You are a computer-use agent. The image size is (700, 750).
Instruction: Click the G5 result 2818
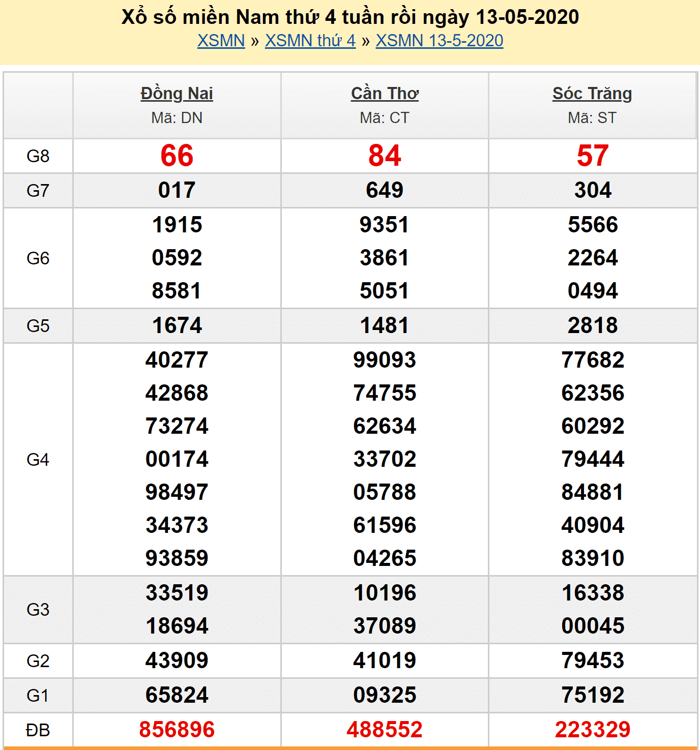593,325
